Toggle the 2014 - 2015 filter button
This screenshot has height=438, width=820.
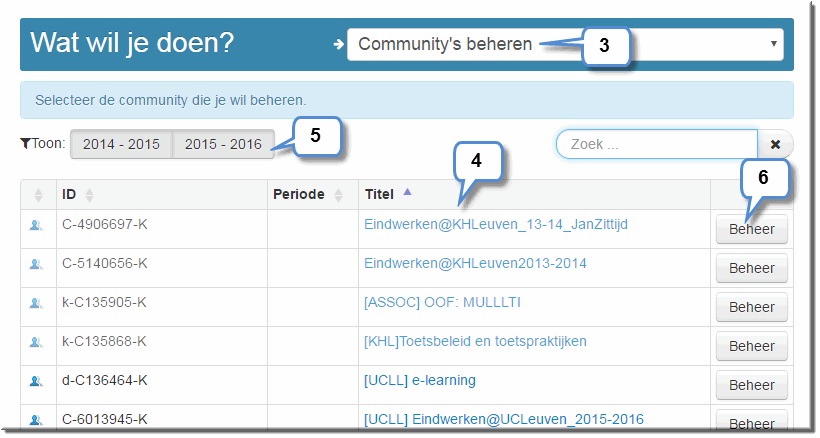click(x=121, y=144)
